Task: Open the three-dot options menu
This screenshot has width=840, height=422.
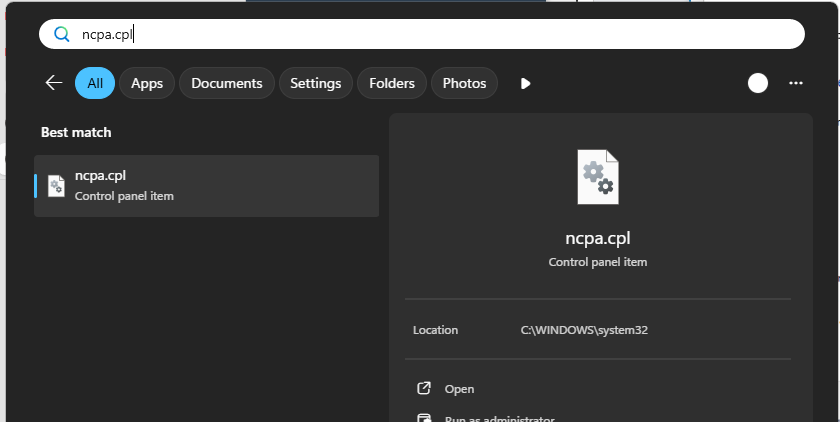Action: pyautogui.click(x=796, y=83)
